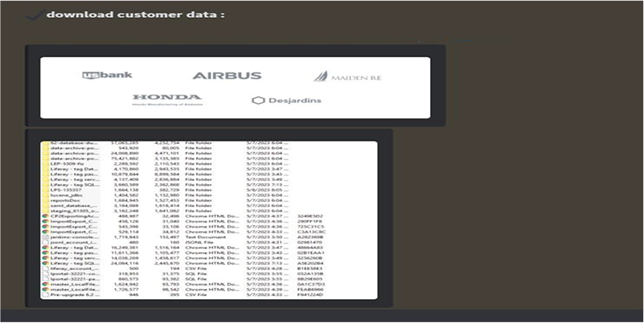Screen dimensions: 644x323
Task: Click the download customer data heading
Action: (x=135, y=14)
